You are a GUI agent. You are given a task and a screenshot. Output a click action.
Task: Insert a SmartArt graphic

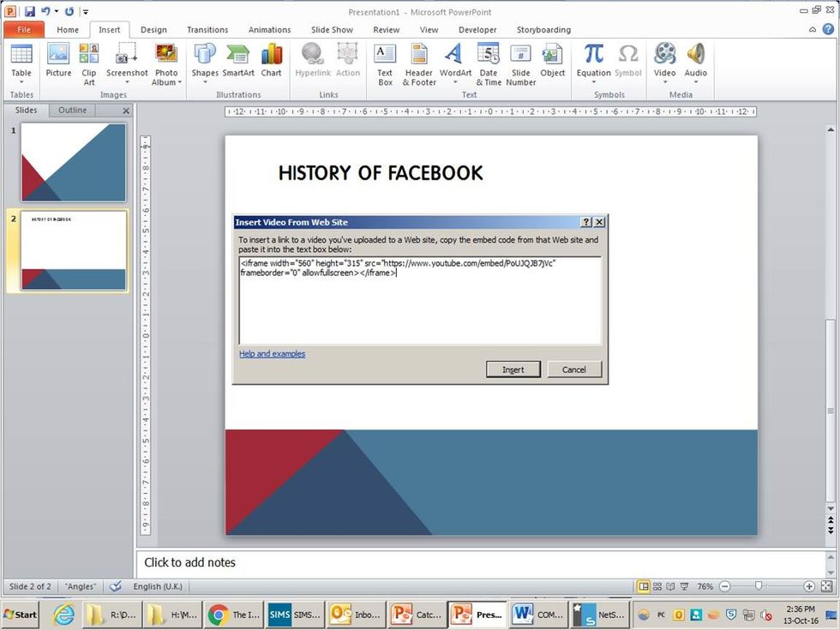(238, 60)
